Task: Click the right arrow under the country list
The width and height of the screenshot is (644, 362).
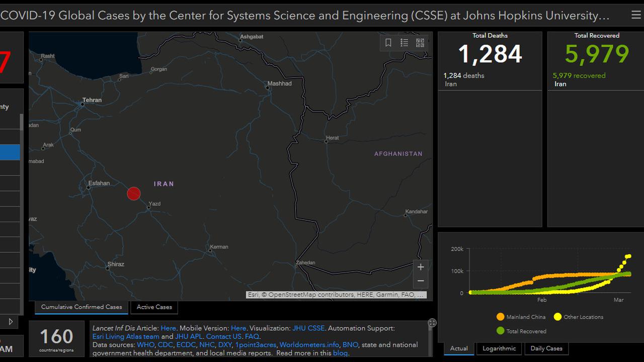Action: coord(11,321)
